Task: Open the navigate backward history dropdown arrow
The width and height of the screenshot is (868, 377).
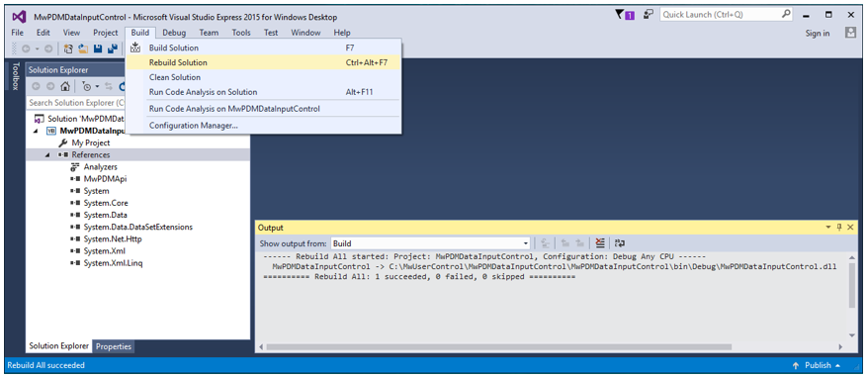Action: (37, 48)
